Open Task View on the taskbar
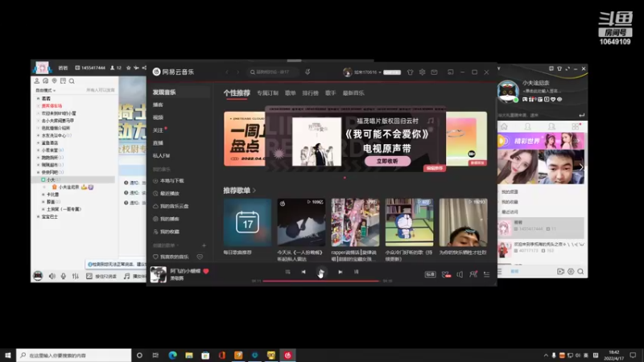This screenshot has height=362, width=644. [x=155, y=355]
